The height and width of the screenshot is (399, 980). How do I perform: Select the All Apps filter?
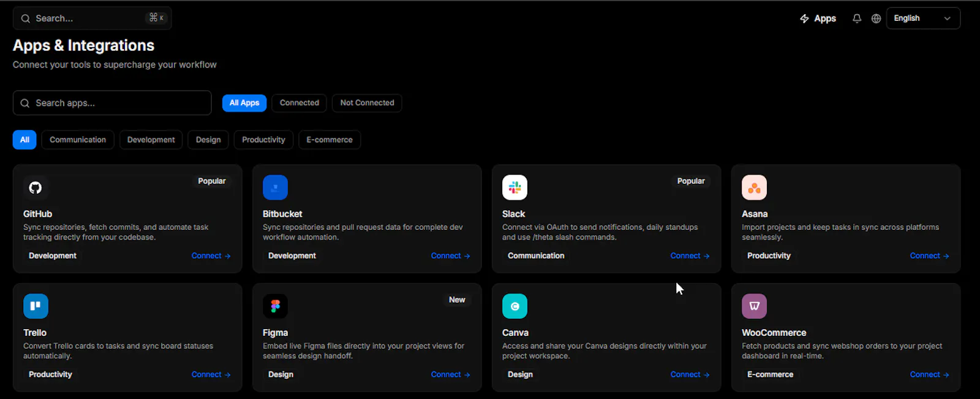coord(244,103)
